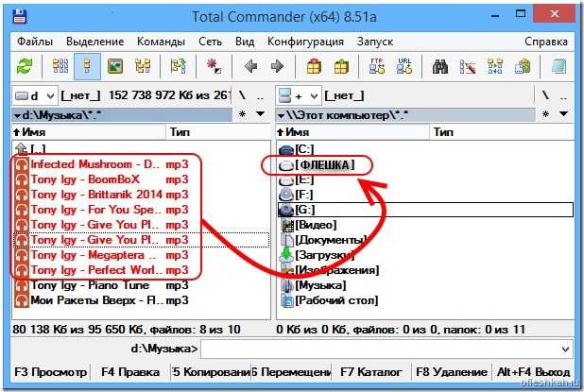The width and height of the screenshot is (584, 392).
Task: Click the unpack files box icon
Action: (x=341, y=67)
